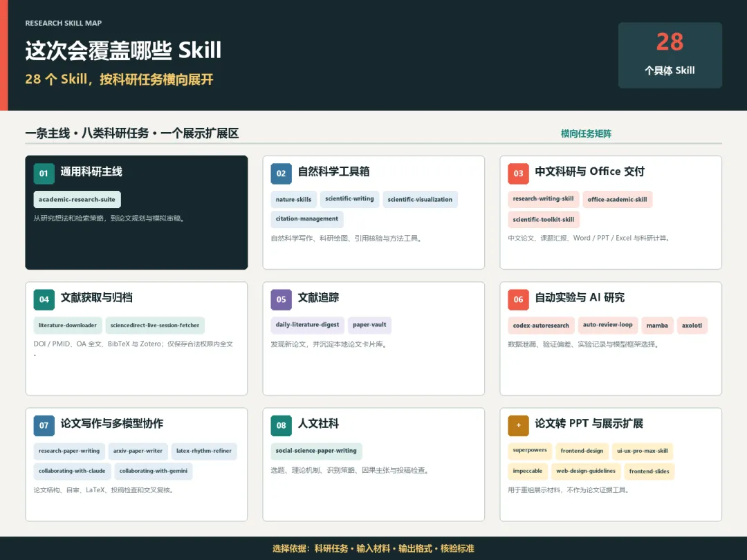Select the research-paper-writing tag
Viewport: 747px width, 560px height.
coord(69,451)
